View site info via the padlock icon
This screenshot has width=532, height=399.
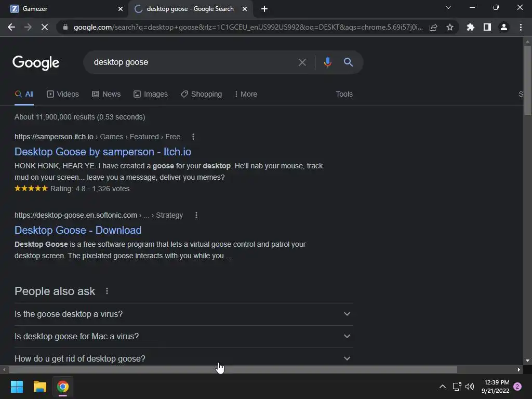click(65, 27)
